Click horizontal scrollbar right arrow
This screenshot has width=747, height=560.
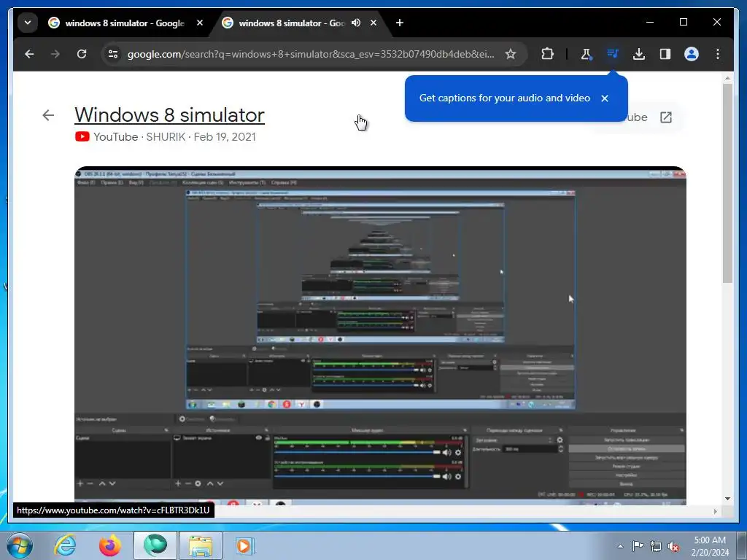coord(715,511)
